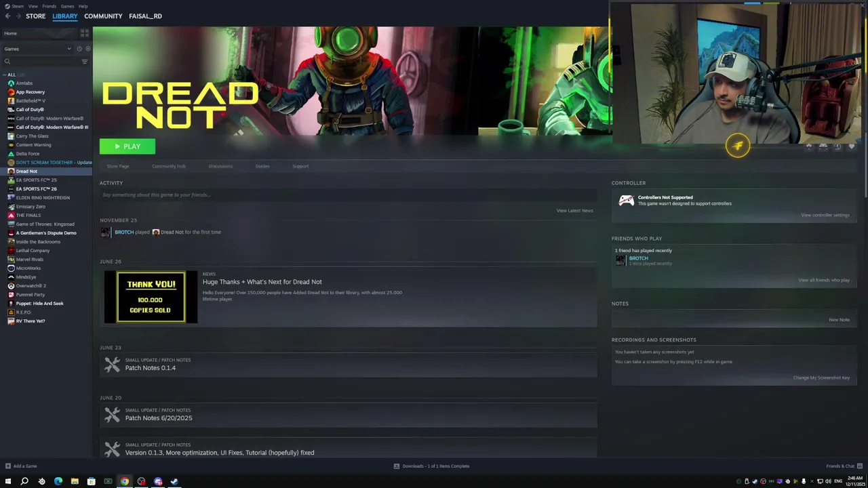Open View controller settings link
The image size is (868, 488).
coord(825,215)
